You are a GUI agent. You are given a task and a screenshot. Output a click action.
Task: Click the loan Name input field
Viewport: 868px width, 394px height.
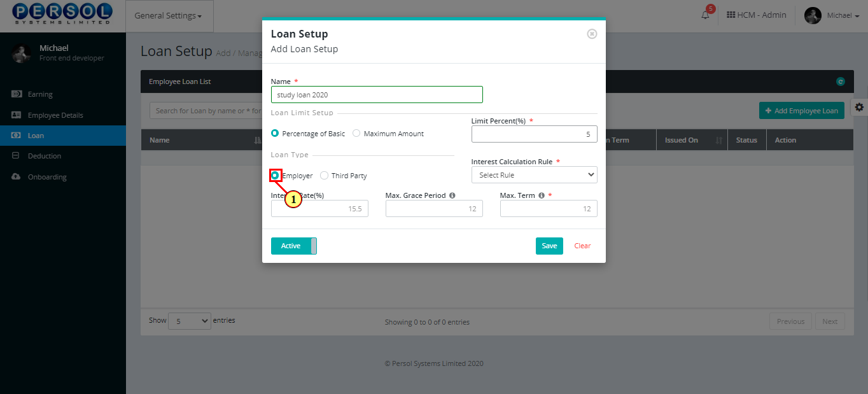pyautogui.click(x=377, y=94)
